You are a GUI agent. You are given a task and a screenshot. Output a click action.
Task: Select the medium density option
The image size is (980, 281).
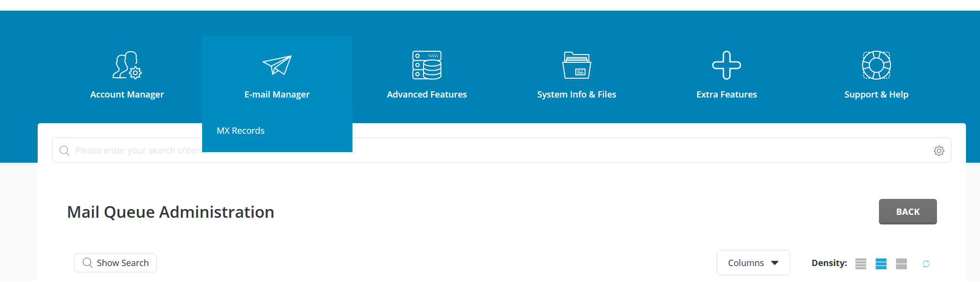coord(881,264)
